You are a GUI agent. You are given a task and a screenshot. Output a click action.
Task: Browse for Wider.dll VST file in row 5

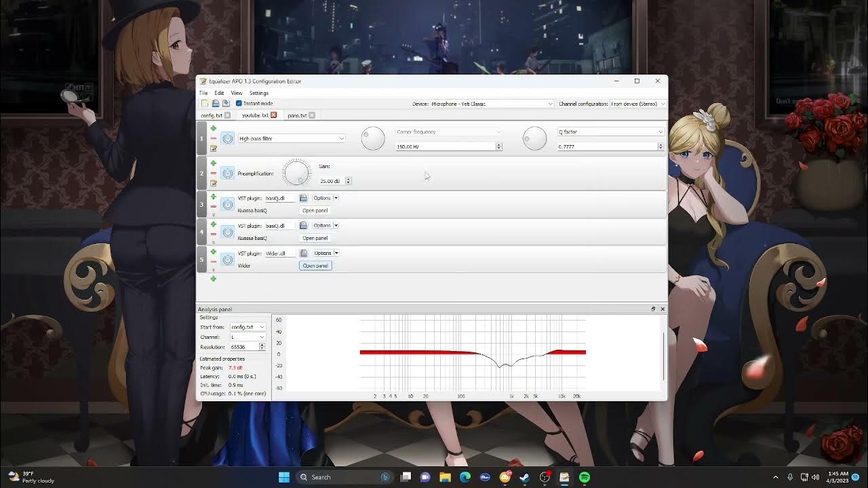click(304, 253)
